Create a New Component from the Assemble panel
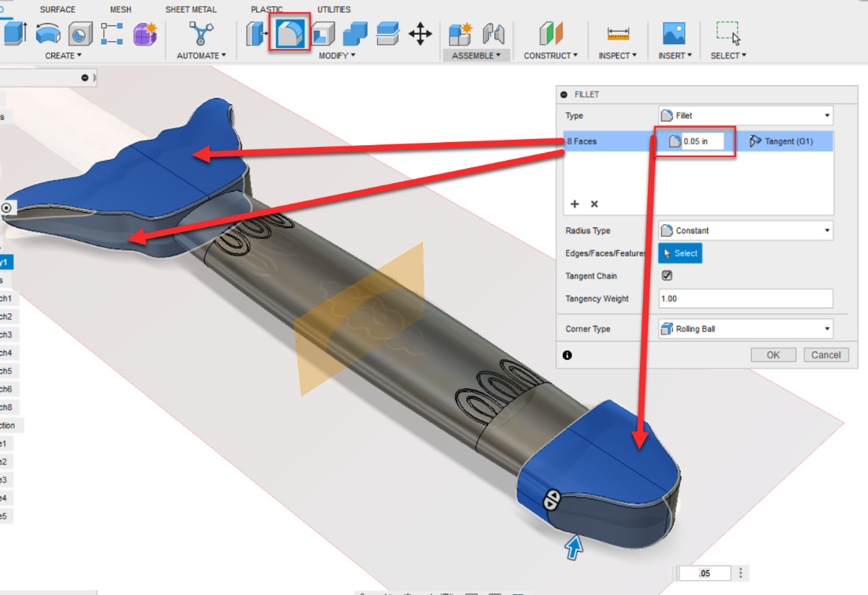Screen dimensions: 868x595 click(x=459, y=34)
